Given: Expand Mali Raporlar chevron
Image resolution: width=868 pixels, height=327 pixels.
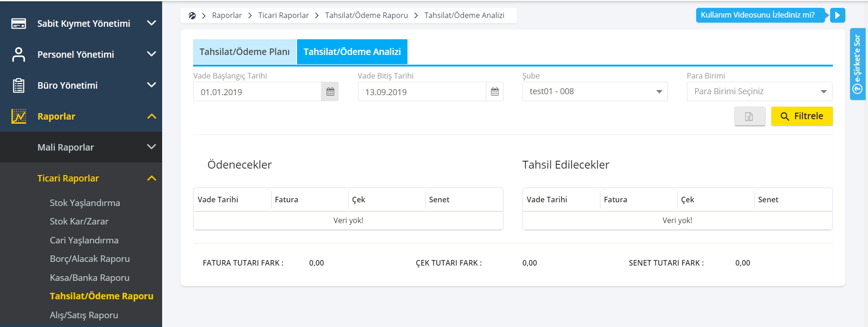Looking at the screenshot, I should (151, 147).
